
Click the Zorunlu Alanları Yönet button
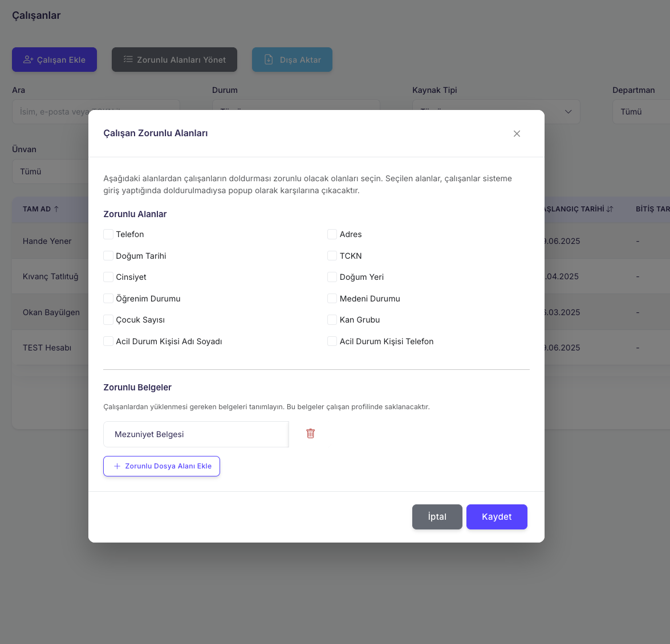point(174,60)
